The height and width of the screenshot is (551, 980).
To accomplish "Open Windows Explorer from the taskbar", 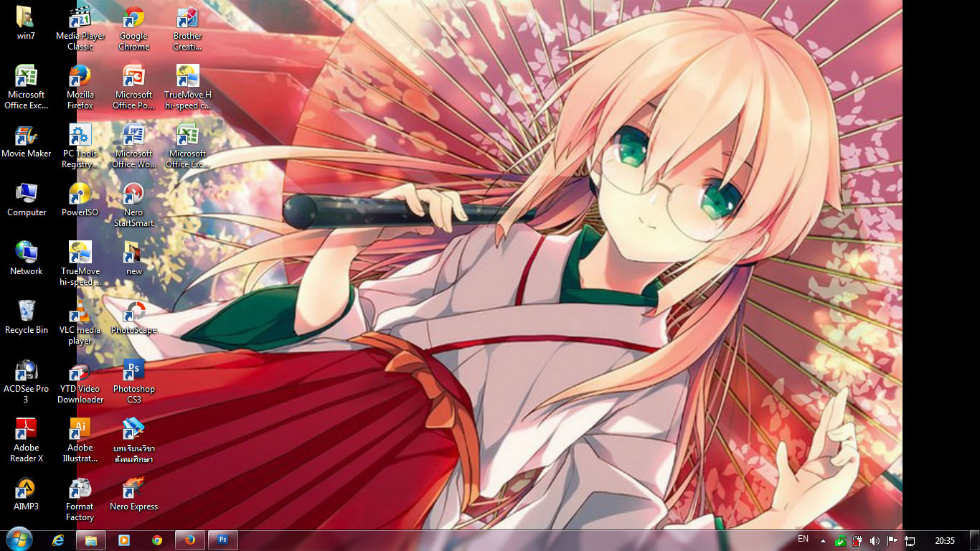I will point(91,540).
